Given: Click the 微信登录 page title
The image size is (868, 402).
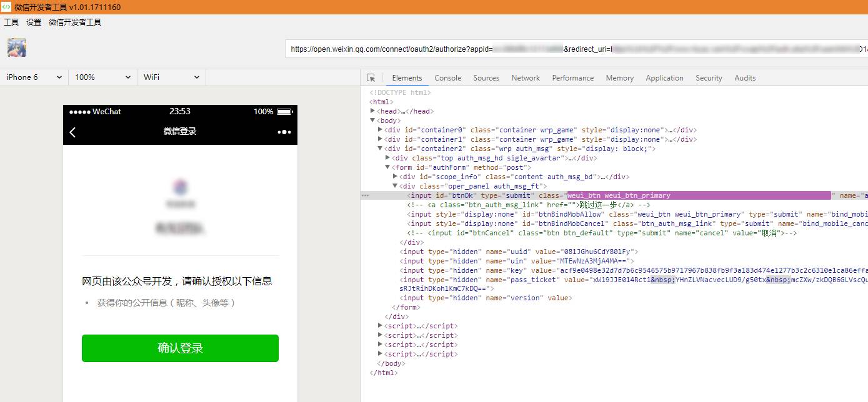Looking at the screenshot, I should (x=180, y=131).
